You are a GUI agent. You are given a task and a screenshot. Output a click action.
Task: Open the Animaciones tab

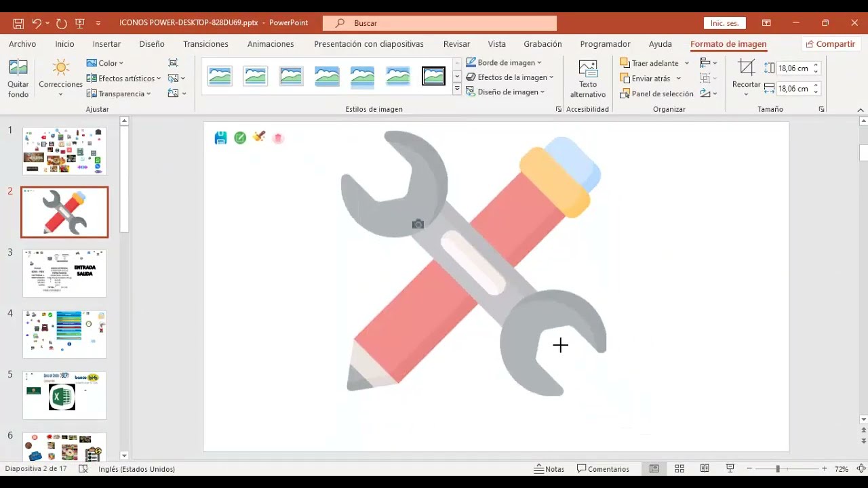[x=271, y=44]
